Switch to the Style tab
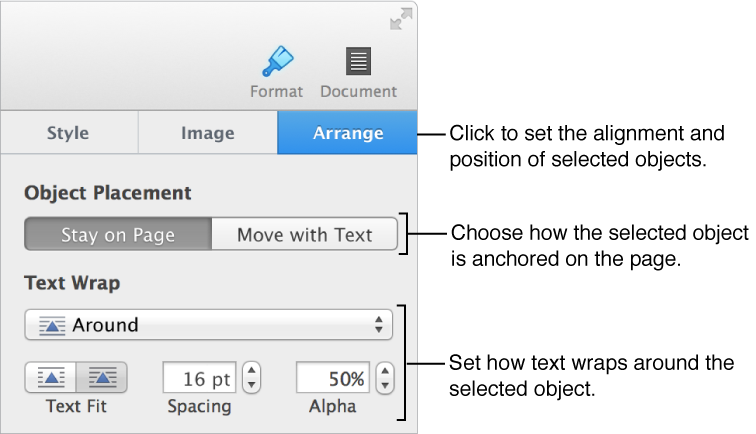Image resolution: width=756 pixels, height=434 pixels. [x=69, y=133]
